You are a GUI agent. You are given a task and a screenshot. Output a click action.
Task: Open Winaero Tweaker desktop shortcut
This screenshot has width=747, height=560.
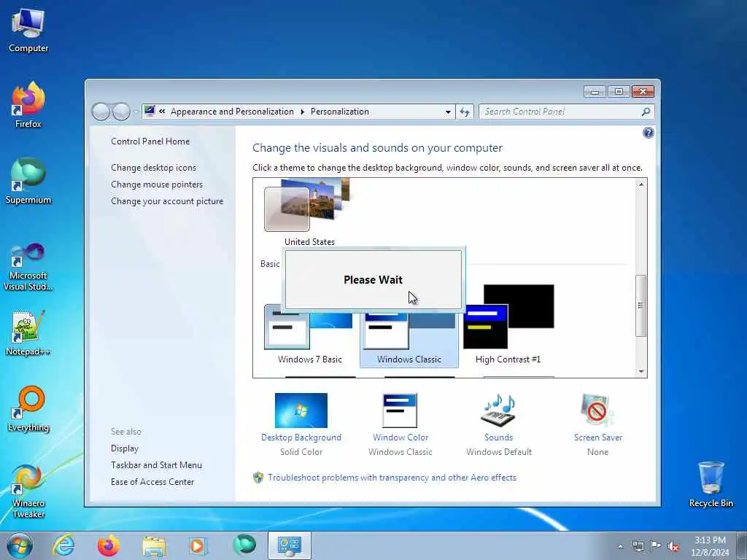pyautogui.click(x=28, y=491)
